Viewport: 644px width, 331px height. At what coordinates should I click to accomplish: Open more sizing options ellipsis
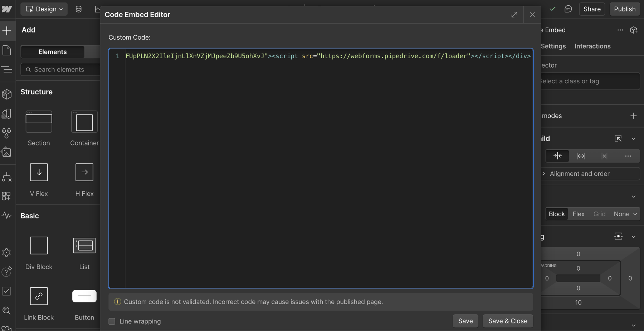(x=628, y=156)
